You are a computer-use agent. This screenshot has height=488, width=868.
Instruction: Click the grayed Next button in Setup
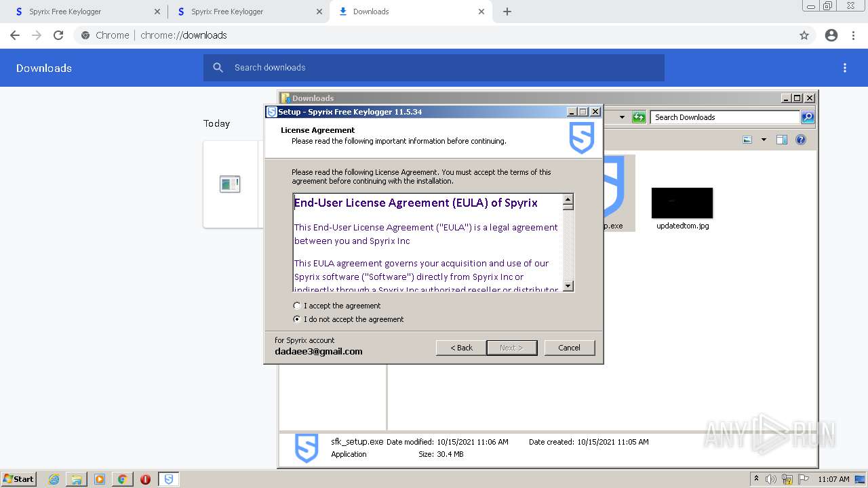pyautogui.click(x=511, y=348)
